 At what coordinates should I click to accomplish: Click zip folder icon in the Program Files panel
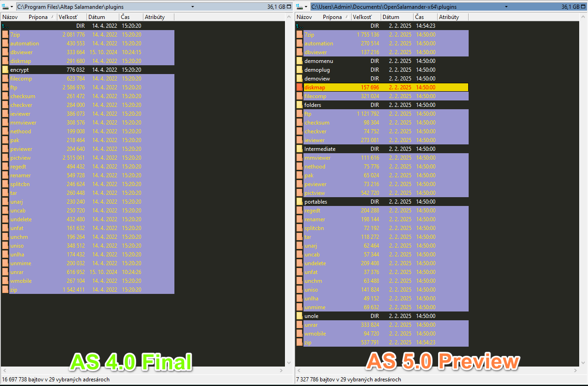[x=5, y=290]
